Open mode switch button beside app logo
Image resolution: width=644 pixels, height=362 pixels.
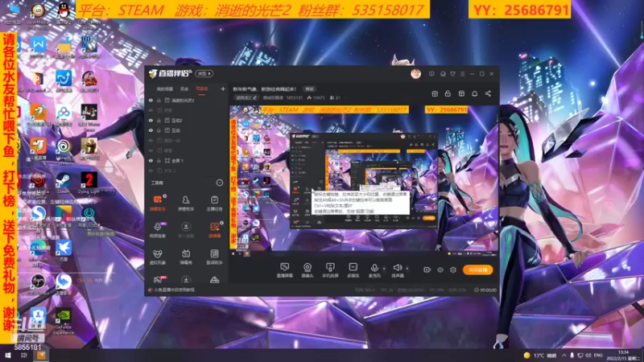click(204, 73)
